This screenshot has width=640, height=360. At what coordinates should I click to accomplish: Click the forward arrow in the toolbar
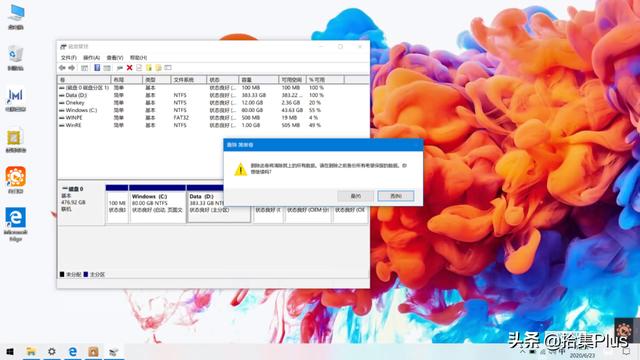[71, 68]
